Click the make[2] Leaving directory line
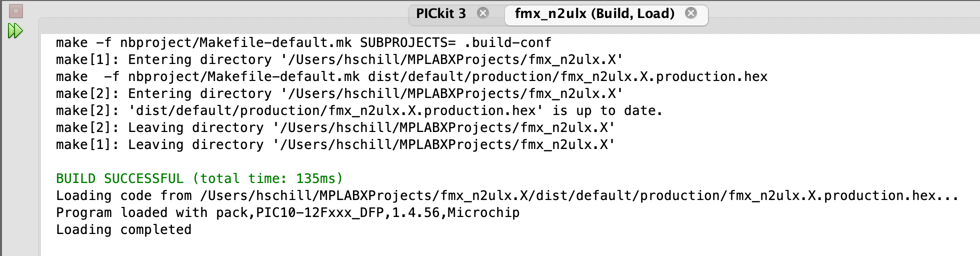This screenshot has height=256, width=980. coord(335,127)
